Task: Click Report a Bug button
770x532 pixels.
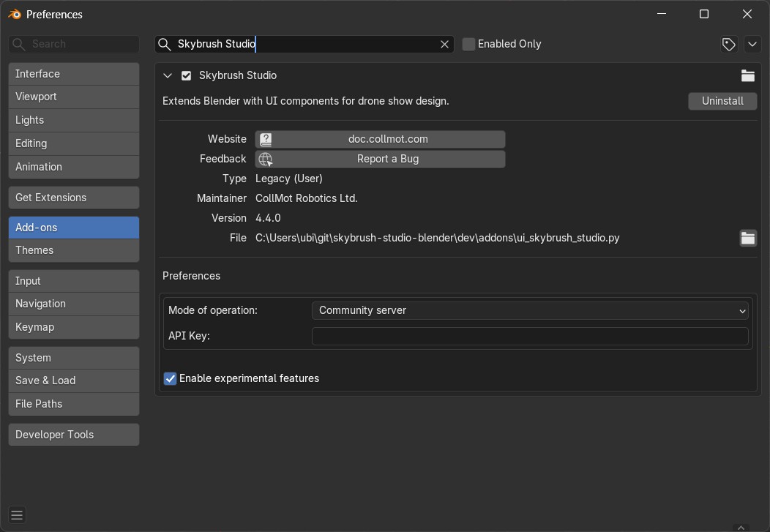Action: [x=380, y=159]
